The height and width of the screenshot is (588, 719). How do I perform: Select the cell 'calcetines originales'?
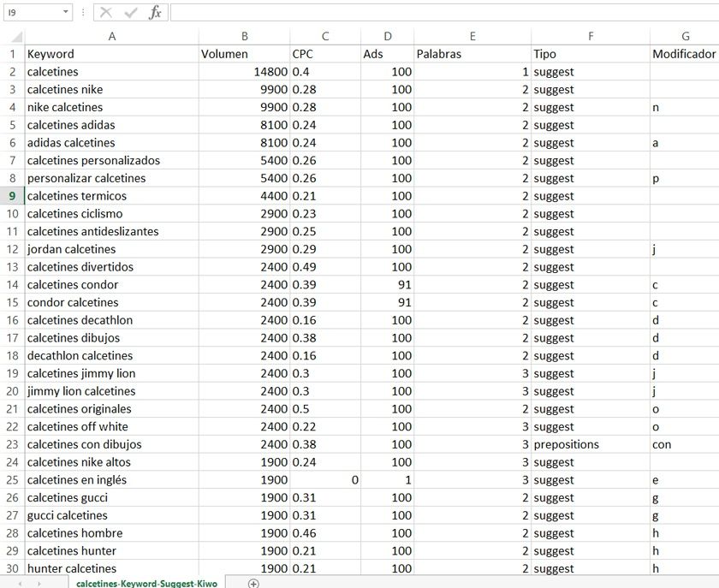point(112,409)
